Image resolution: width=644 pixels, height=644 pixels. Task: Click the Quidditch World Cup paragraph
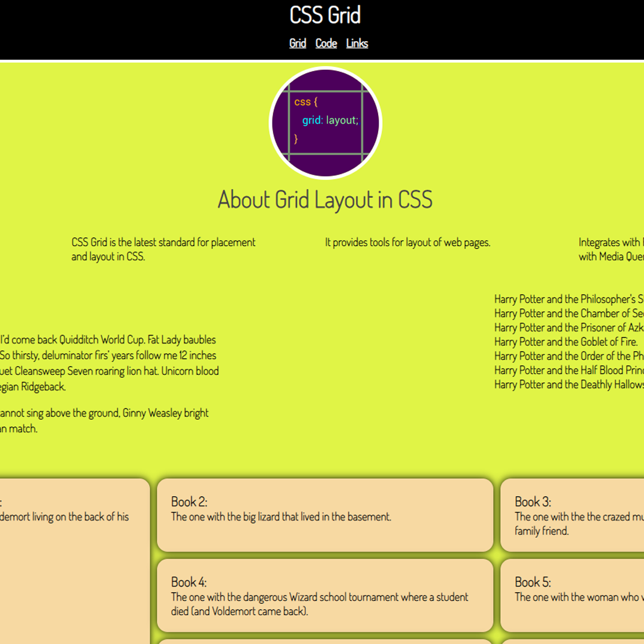(109, 363)
